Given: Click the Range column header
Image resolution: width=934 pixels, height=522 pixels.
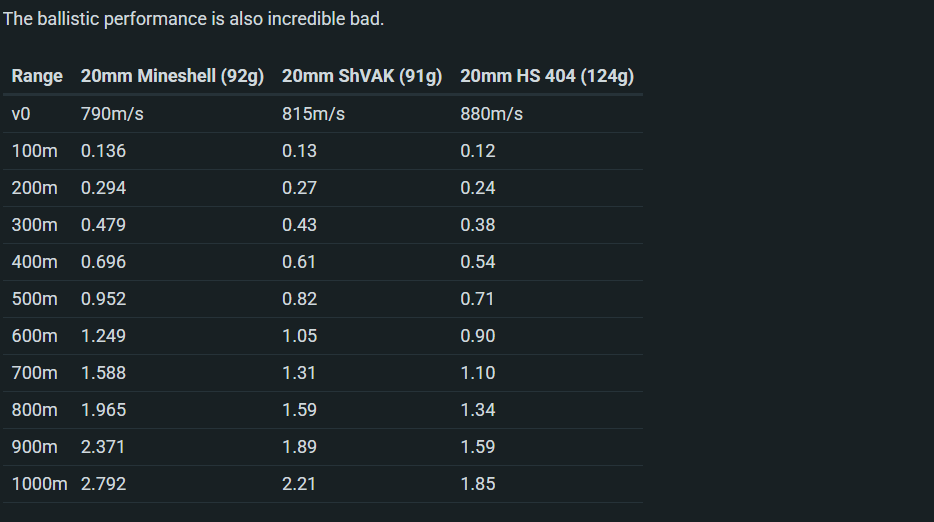Looking at the screenshot, I should (x=37, y=76).
